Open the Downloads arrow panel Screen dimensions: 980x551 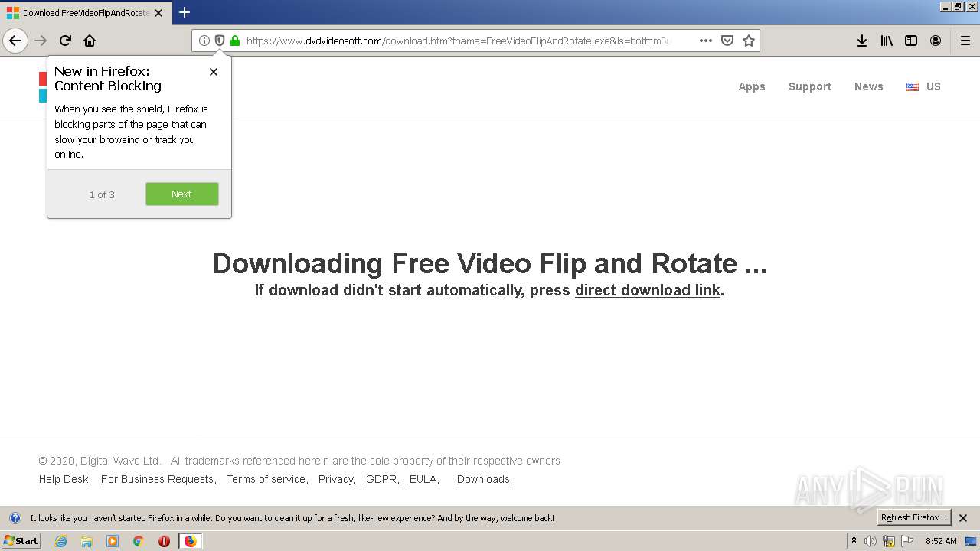pos(862,41)
